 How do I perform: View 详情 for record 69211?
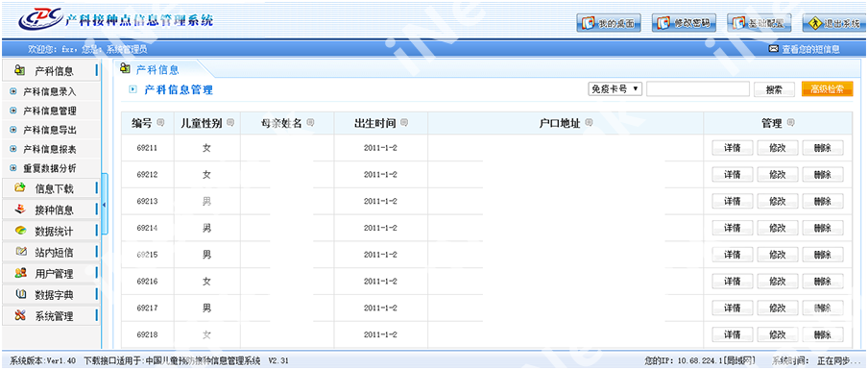pos(732,148)
